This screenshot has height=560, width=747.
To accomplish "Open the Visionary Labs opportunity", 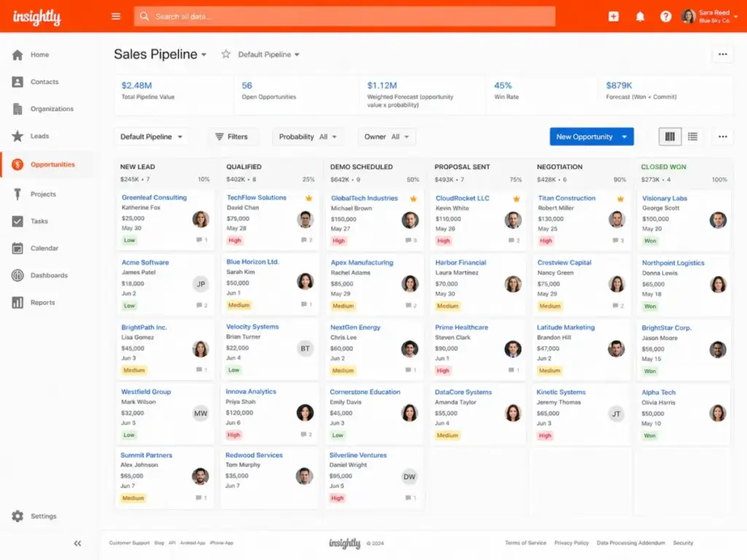I will [664, 198].
